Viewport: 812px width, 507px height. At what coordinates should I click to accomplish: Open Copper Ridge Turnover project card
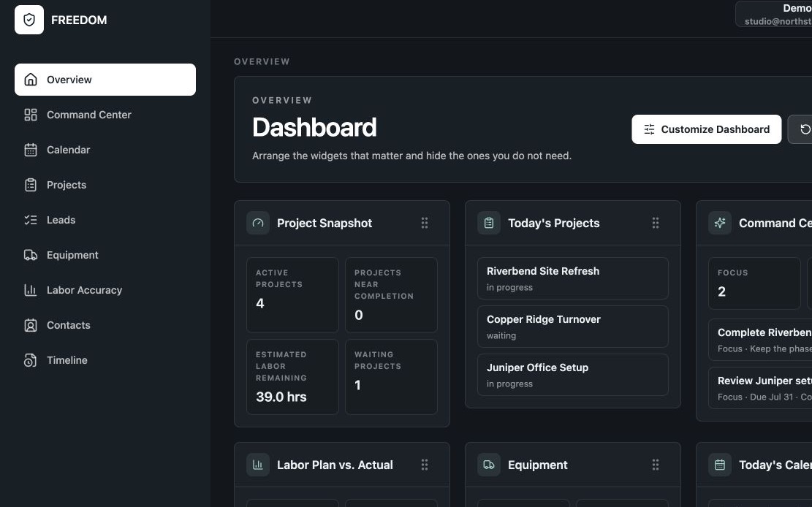573,327
